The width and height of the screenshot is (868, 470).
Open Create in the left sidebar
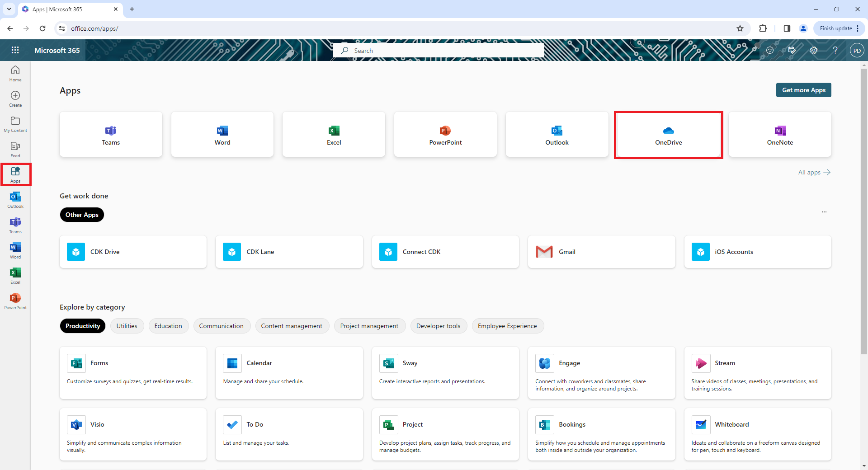point(15,99)
